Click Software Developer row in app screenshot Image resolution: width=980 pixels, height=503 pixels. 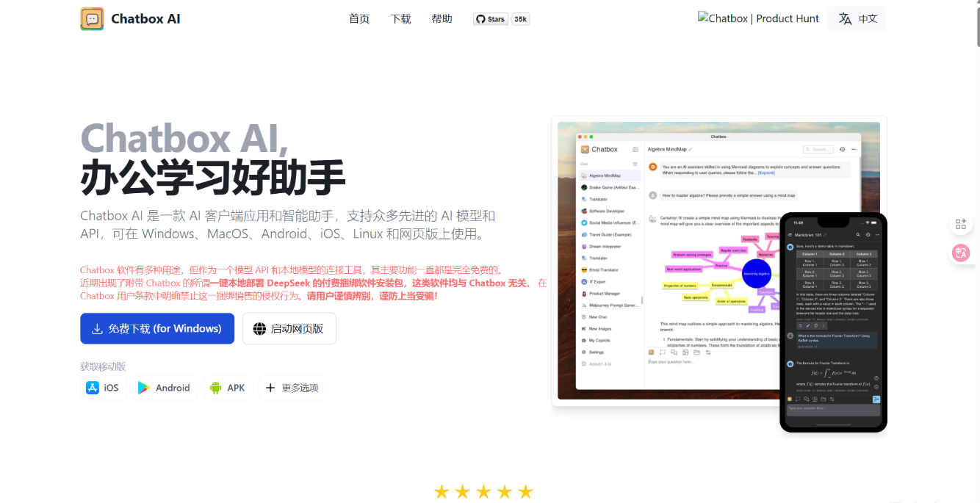[x=609, y=211]
